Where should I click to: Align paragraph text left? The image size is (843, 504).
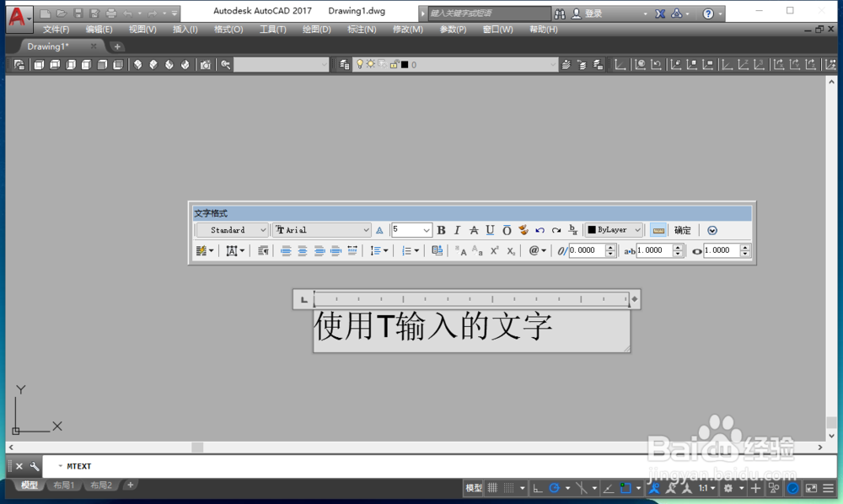(286, 250)
